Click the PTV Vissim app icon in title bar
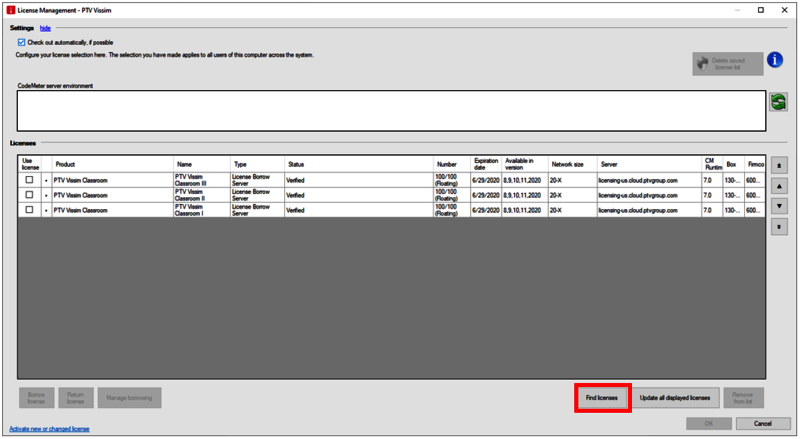This screenshot has height=439, width=800. 9,9
